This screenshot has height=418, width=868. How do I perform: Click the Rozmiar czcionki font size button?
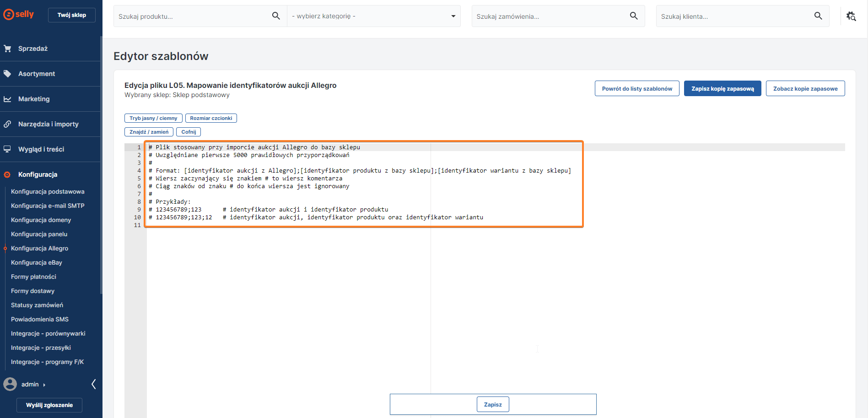[211, 118]
